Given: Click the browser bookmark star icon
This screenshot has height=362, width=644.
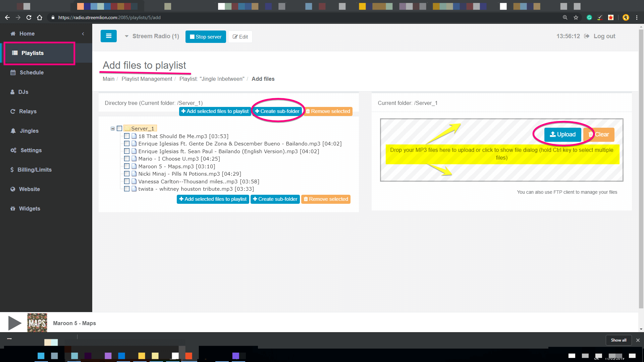Looking at the screenshot, I should pyautogui.click(x=576, y=17).
